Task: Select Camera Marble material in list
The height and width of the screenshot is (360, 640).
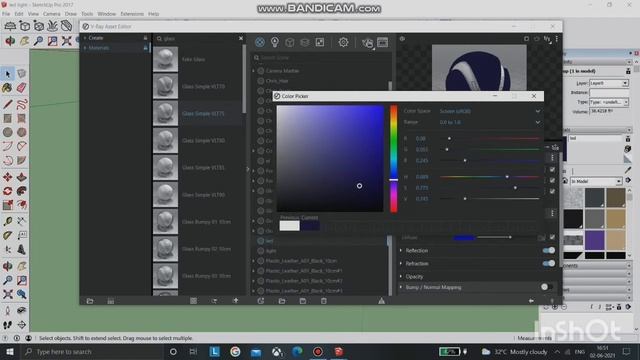Action: (x=282, y=71)
